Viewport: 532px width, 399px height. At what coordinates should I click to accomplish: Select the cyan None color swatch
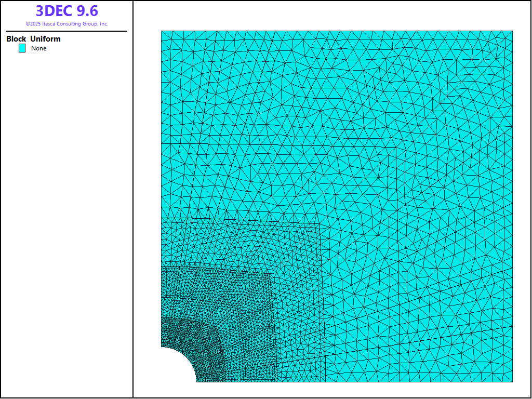[x=22, y=48]
